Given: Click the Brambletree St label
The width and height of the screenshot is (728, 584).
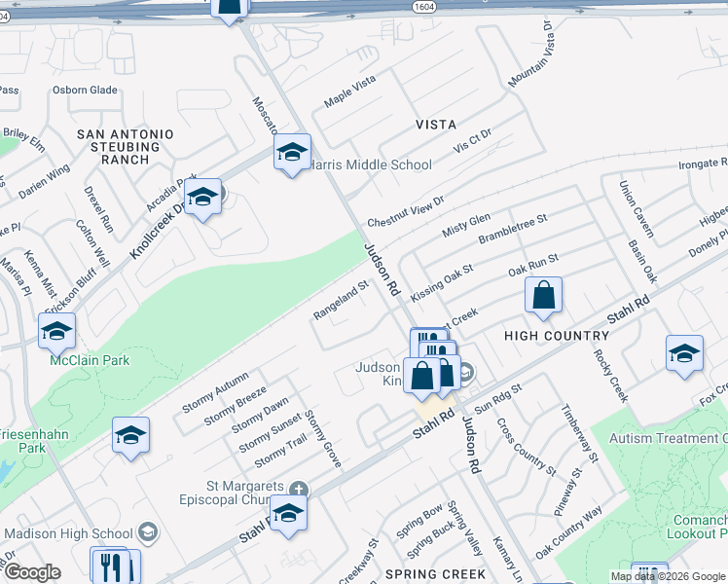Looking at the screenshot, I should [513, 229].
